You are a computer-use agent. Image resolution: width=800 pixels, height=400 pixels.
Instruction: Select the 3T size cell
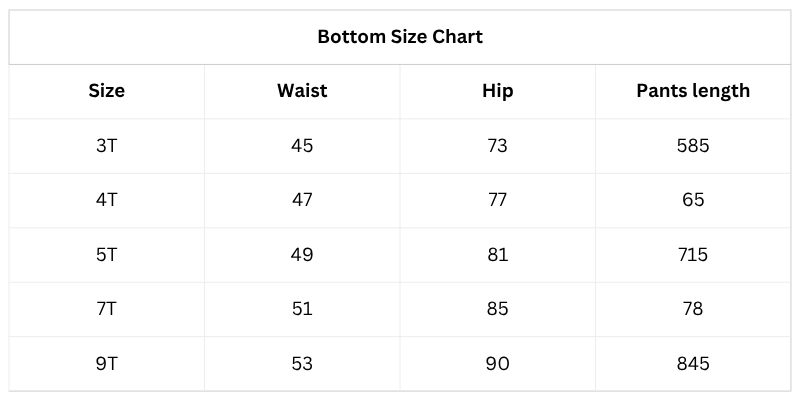point(107,146)
